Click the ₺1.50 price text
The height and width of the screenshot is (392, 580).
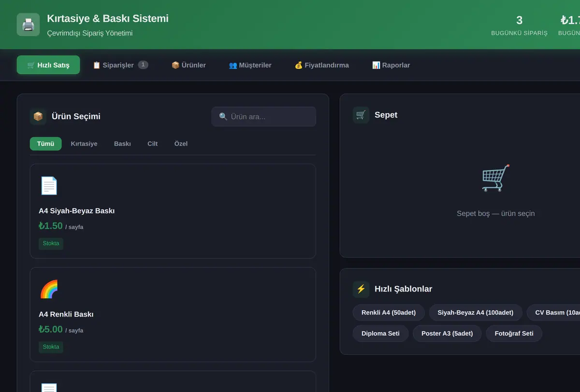click(51, 226)
